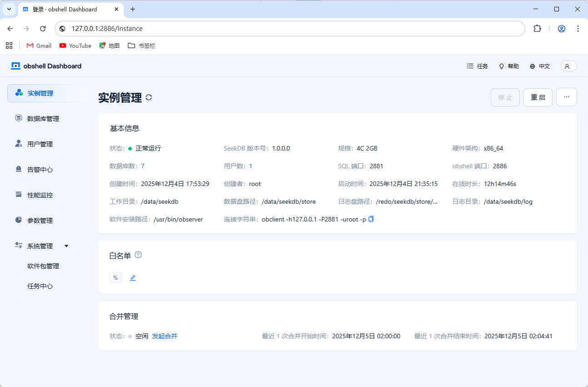This screenshot has width=588, height=387.
Task: Reload the page in the browser
Action: 43,29
